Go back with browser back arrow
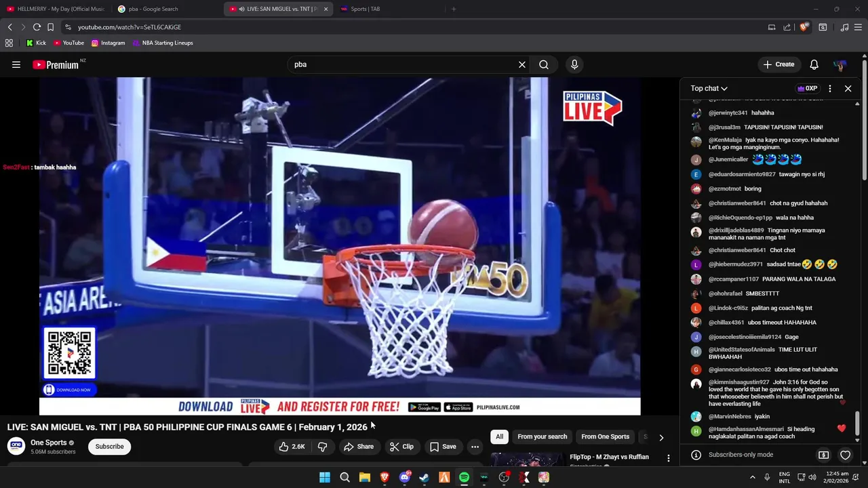 (10, 27)
